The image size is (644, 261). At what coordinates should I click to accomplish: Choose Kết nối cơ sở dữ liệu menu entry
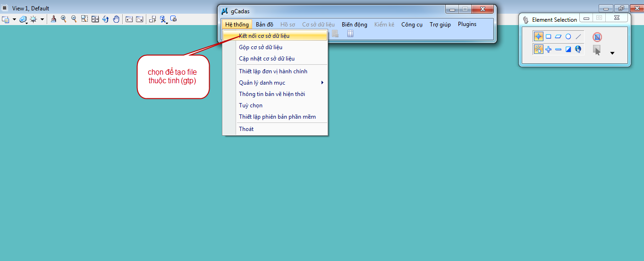264,36
